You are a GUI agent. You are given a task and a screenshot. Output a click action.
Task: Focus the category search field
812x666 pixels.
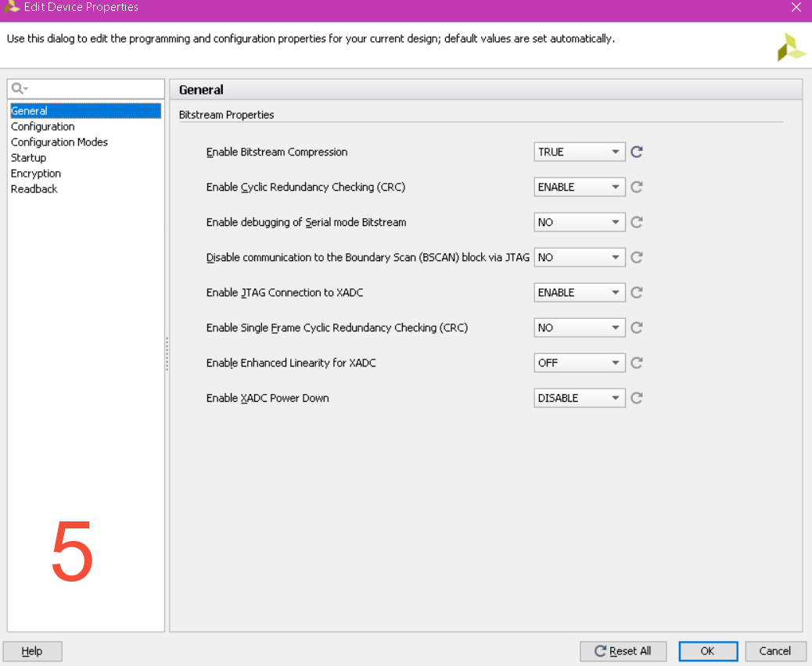pyautogui.click(x=86, y=88)
